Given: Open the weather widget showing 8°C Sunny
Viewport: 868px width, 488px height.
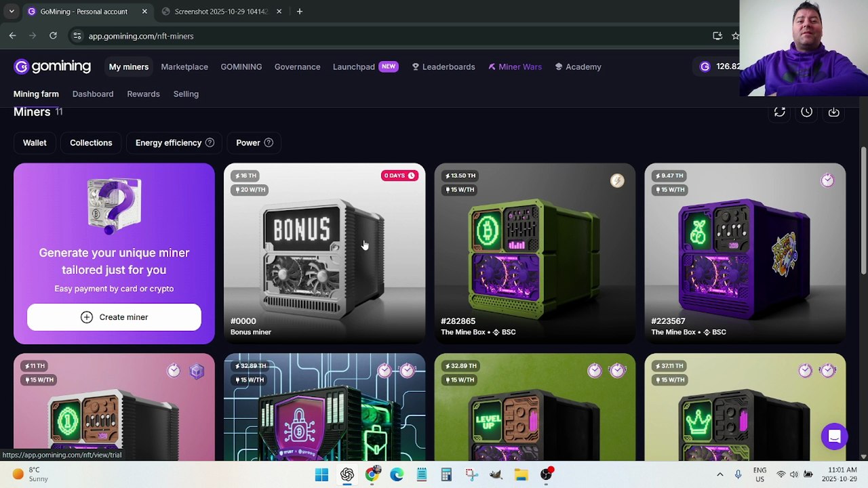Looking at the screenshot, I should coord(31,474).
